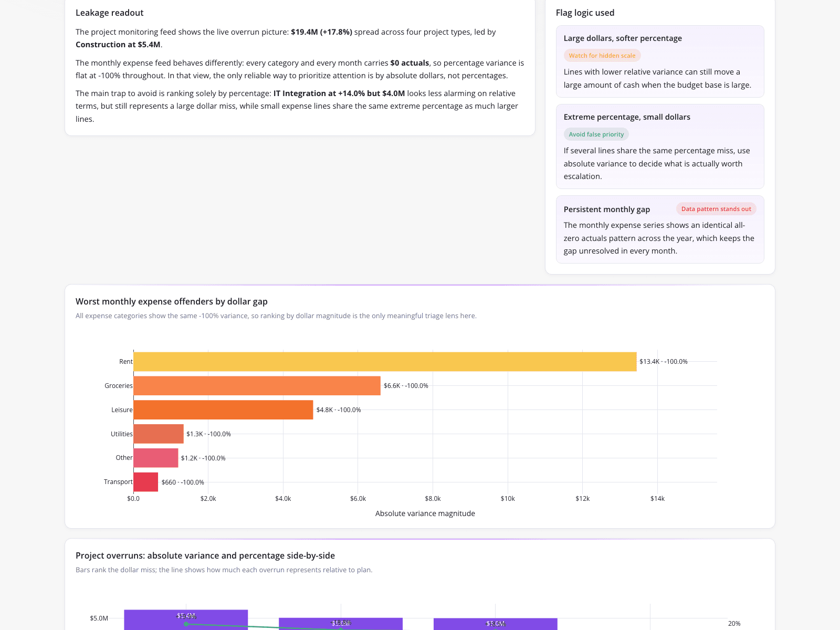
Task: Click the 'Absolute variance magnitude' axis title
Action: [425, 513]
